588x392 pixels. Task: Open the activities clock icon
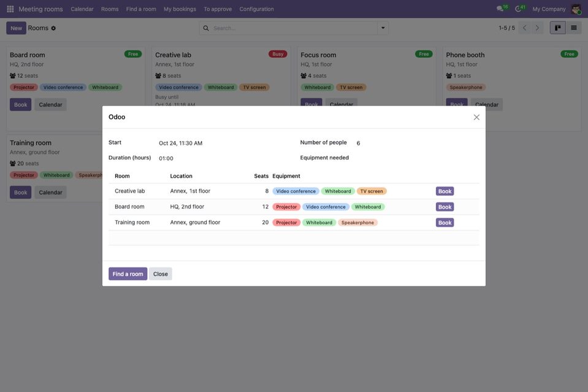point(518,9)
